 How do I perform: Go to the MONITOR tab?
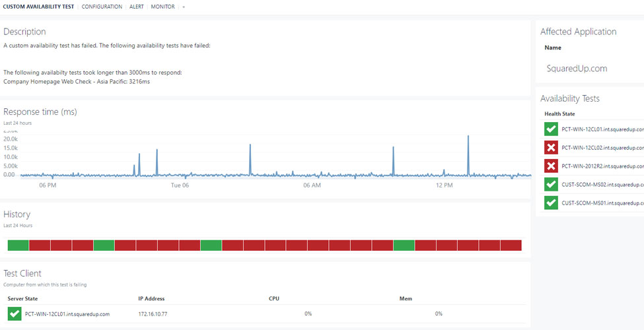click(162, 7)
